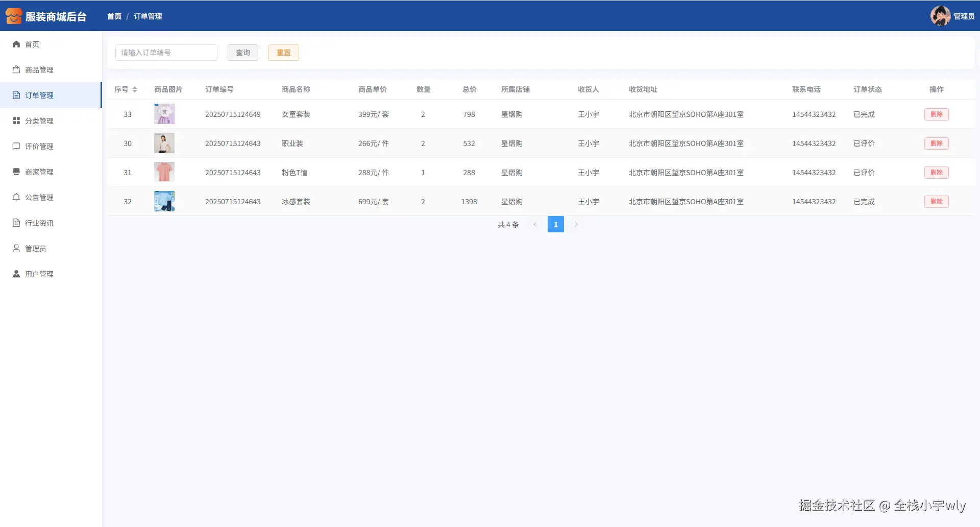This screenshot has width=980, height=527.
Task: Click the 查询 search button
Action: click(x=243, y=53)
